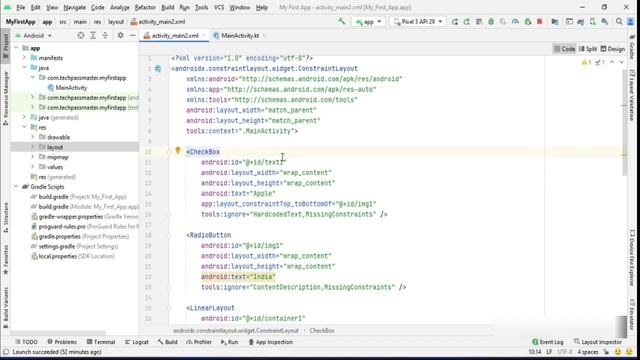Viewport: 640px width, 360px height.
Task: Click the yellow light bulb quick-fix icon
Action: pyautogui.click(x=178, y=150)
